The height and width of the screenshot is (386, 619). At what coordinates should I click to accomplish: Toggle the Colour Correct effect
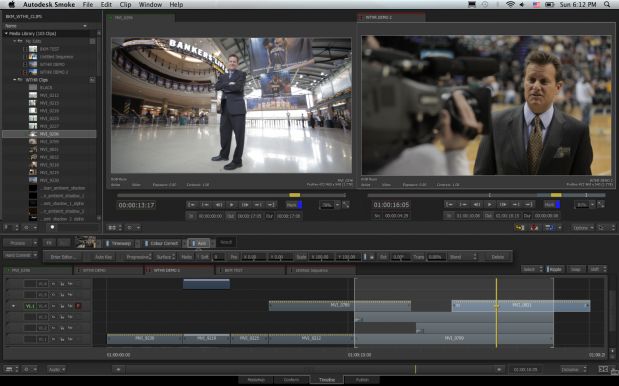click(161, 243)
